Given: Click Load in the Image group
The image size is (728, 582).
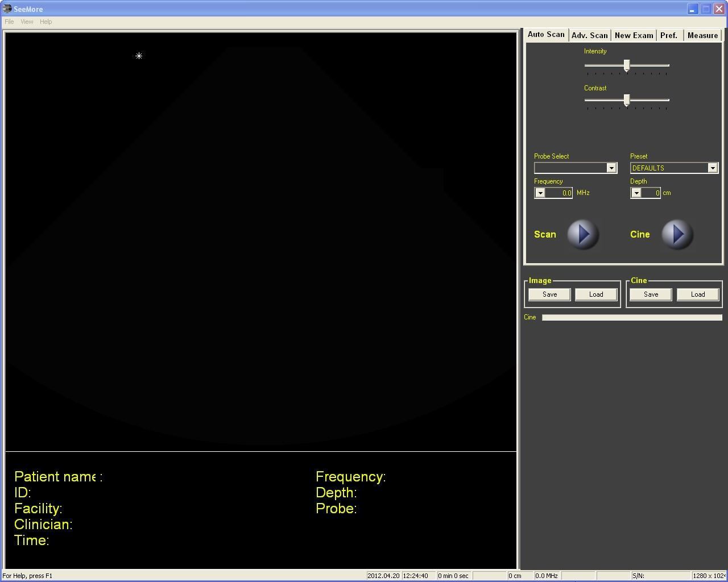Looking at the screenshot, I should [x=596, y=294].
